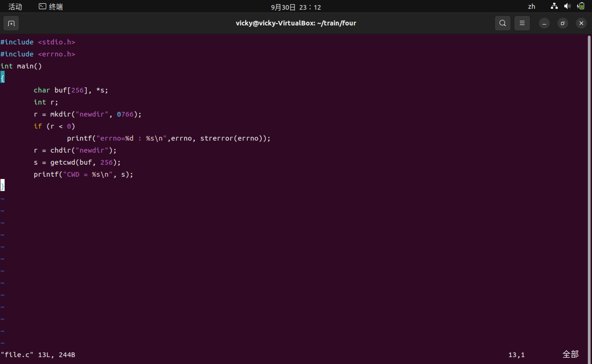
Task: Click the volume speaker icon
Action: 567,6
